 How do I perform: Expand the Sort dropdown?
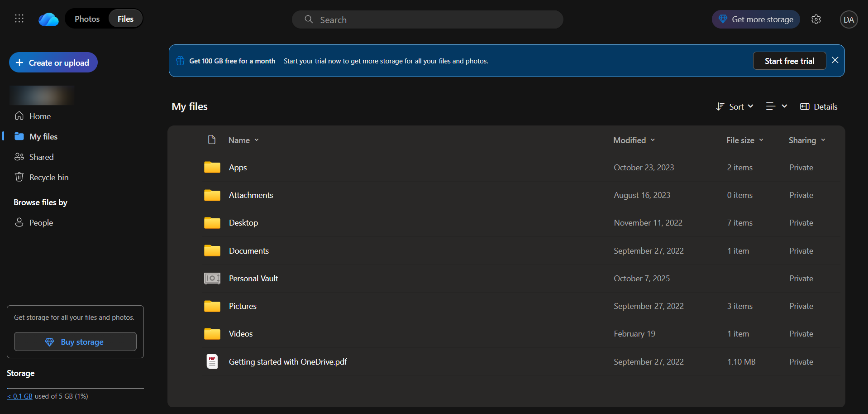pos(735,106)
